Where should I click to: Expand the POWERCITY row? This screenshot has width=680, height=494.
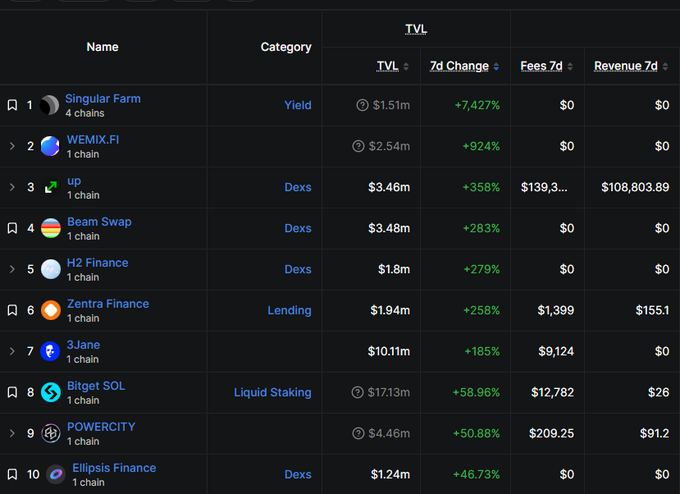[x=12, y=433]
